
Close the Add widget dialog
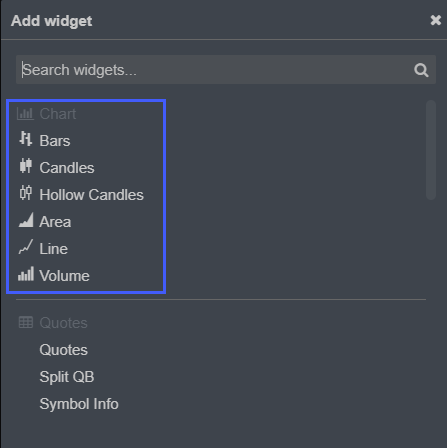[436, 20]
